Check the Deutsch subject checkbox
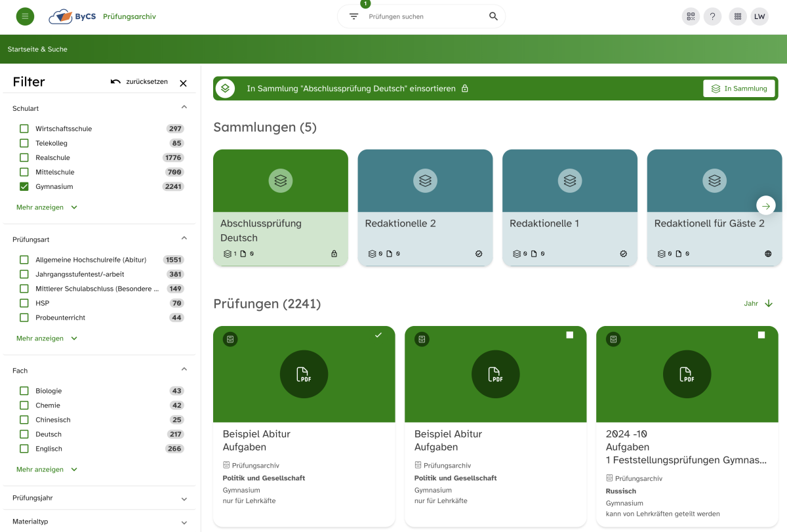787x532 pixels. (24, 434)
